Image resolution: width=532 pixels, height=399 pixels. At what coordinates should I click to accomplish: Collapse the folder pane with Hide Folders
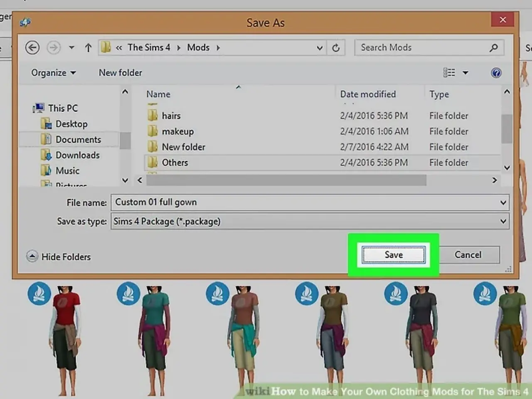pyautogui.click(x=59, y=256)
